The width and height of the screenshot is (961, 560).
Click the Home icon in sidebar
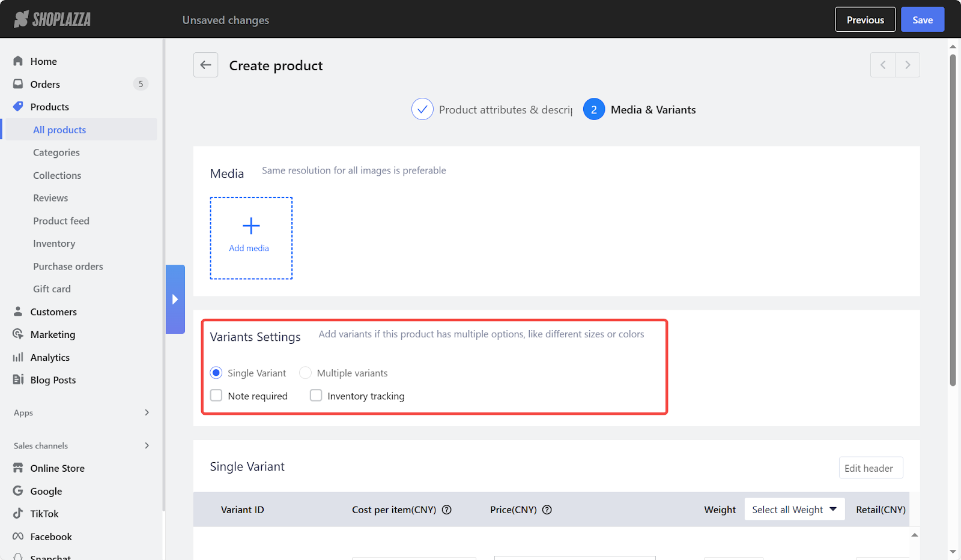tap(18, 61)
